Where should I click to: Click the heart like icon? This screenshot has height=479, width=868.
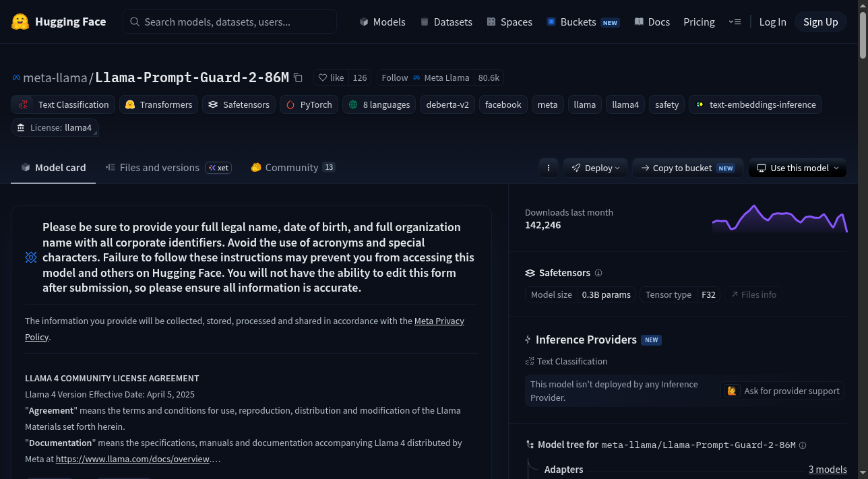[x=323, y=77]
